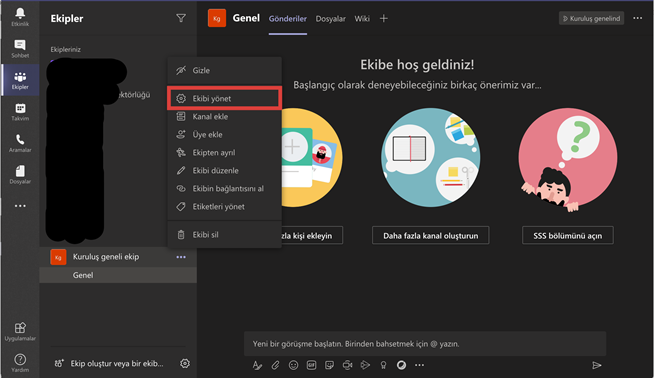
Task: Choose Kanal ekle in the context menu
Action: point(224,116)
